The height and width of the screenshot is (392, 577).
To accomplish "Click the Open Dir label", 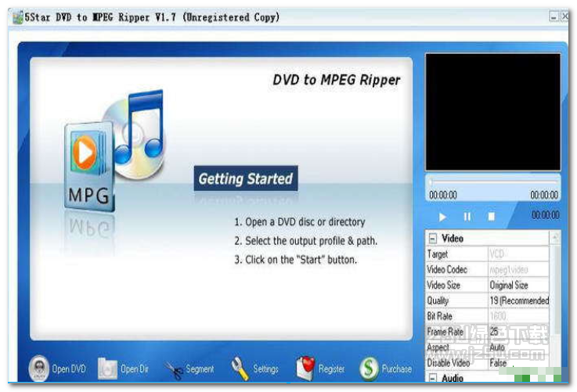I will pyautogui.click(x=135, y=369).
